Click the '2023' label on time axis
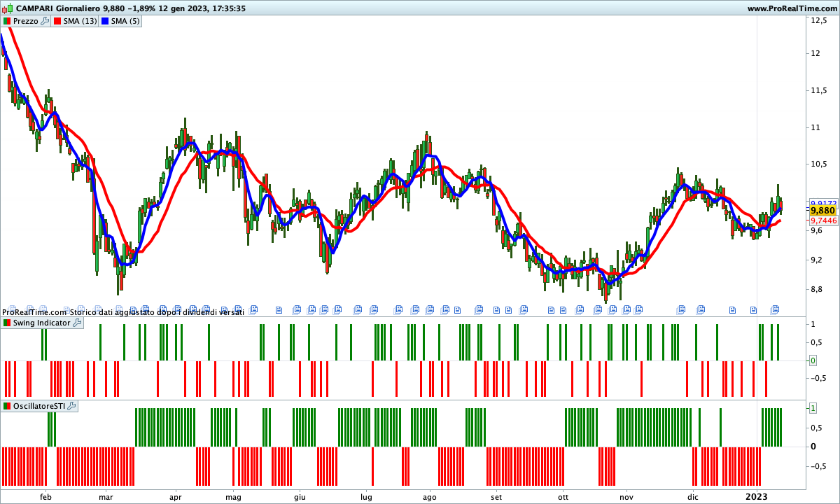Viewport: 840px width, 504px height. [757, 497]
